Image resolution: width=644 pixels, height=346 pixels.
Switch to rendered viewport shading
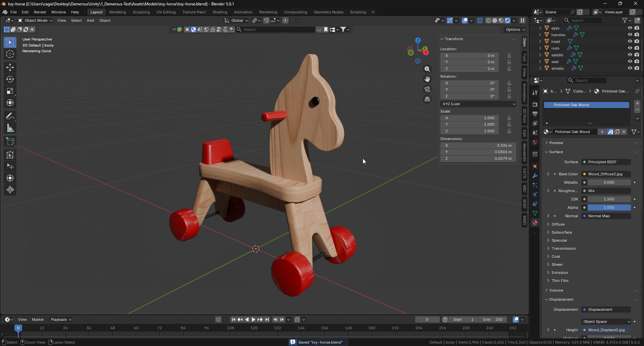coord(507,20)
